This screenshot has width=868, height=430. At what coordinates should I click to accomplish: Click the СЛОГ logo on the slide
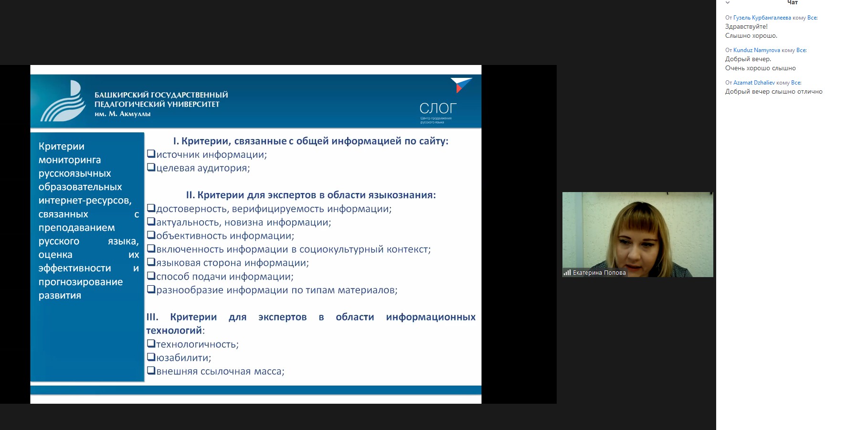pos(438,109)
